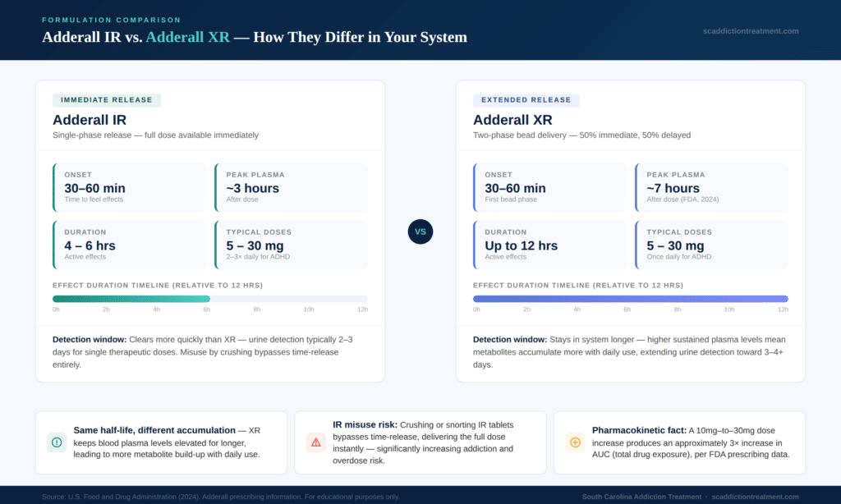Click the Adderall IR teal duration bar

131,299
